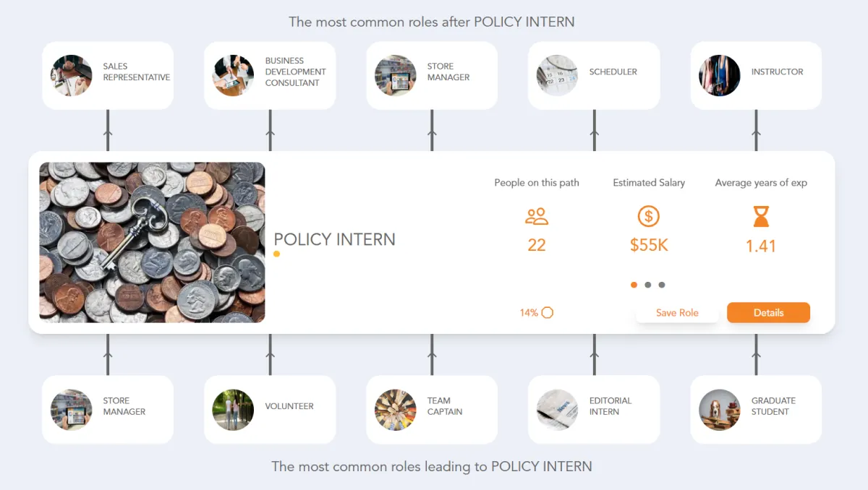The height and width of the screenshot is (490, 868).
Task: Click the GRADUATE STUDENT circular photo icon
Action: point(719,409)
